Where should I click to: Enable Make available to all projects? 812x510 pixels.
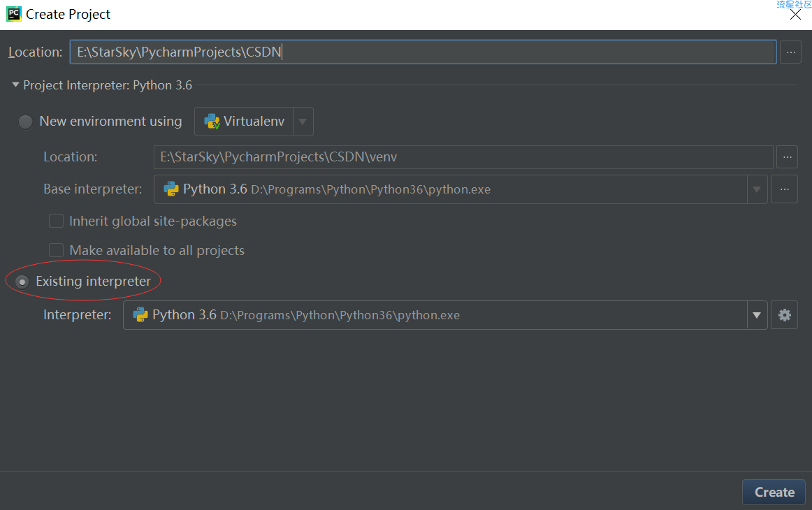(56, 251)
